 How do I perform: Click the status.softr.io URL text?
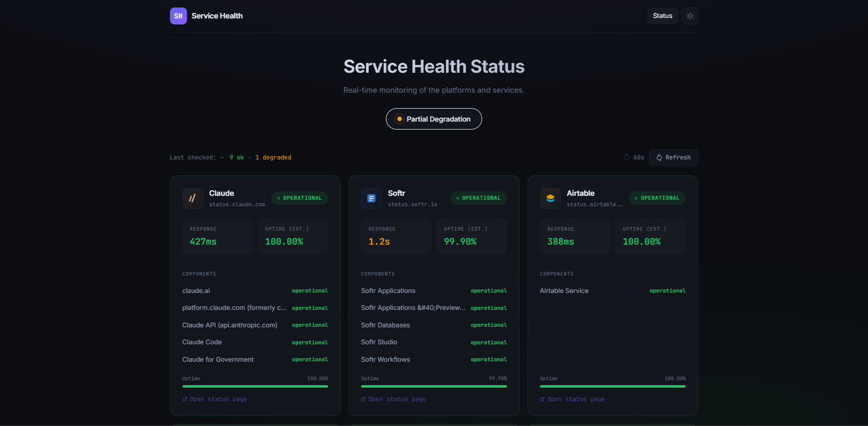point(413,205)
